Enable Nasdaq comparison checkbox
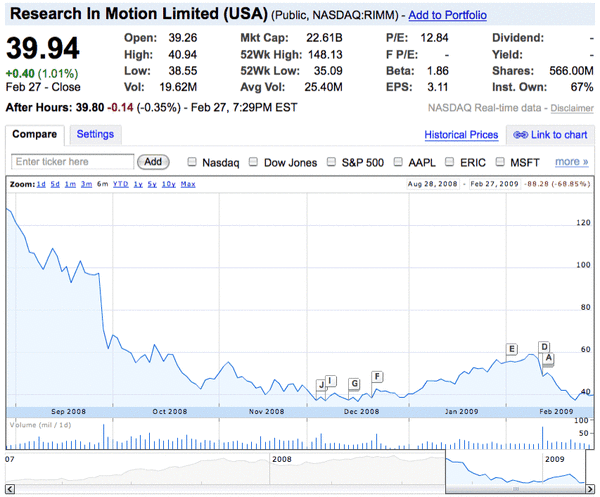 (192, 162)
